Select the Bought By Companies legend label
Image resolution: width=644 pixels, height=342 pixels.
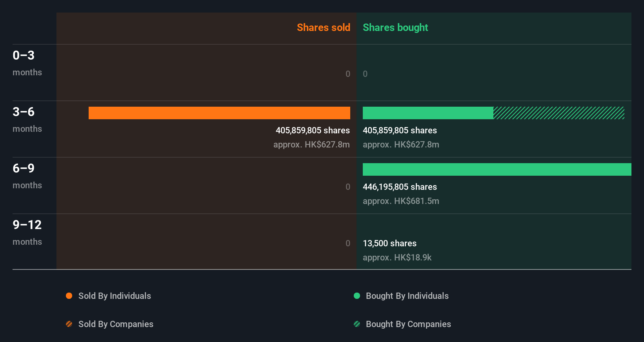point(408,324)
